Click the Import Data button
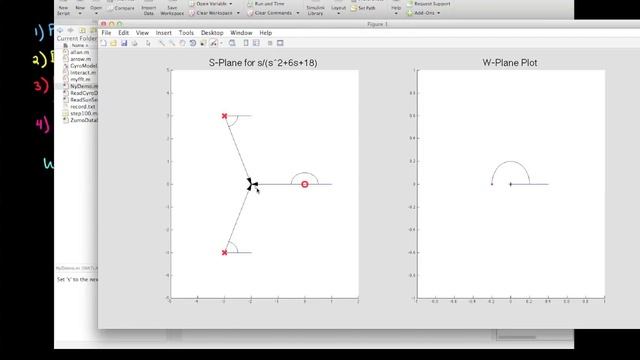This screenshot has width=640, height=360. click(x=149, y=10)
